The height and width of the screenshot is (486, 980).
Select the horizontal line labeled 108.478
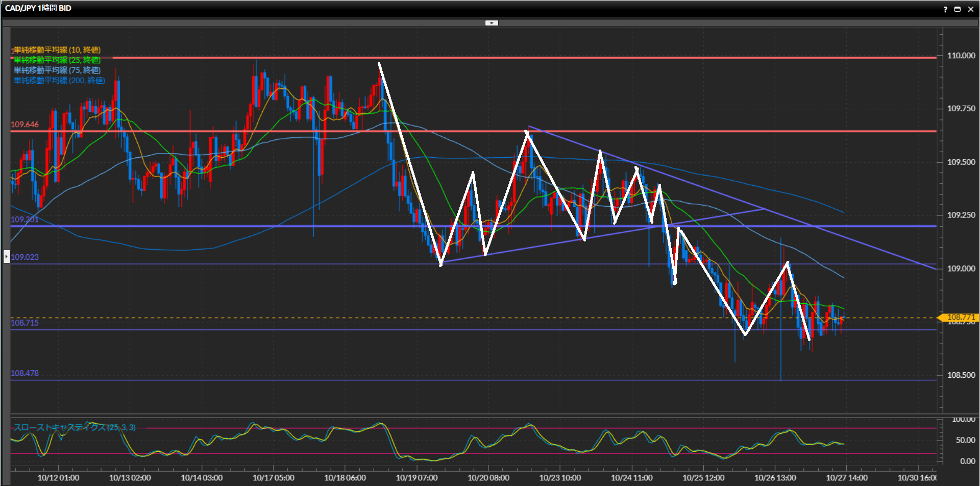[x=24, y=374]
